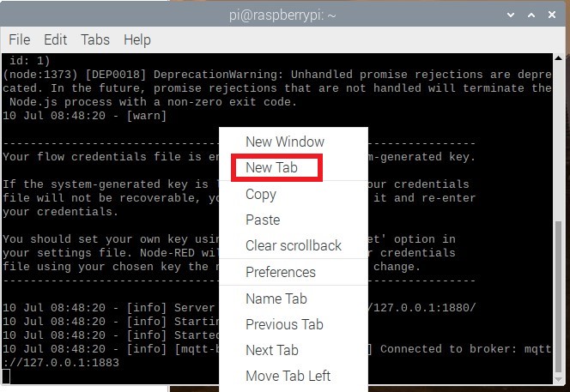Click Copy in the context menu
Screen dimensions: 570x392
coord(261,194)
